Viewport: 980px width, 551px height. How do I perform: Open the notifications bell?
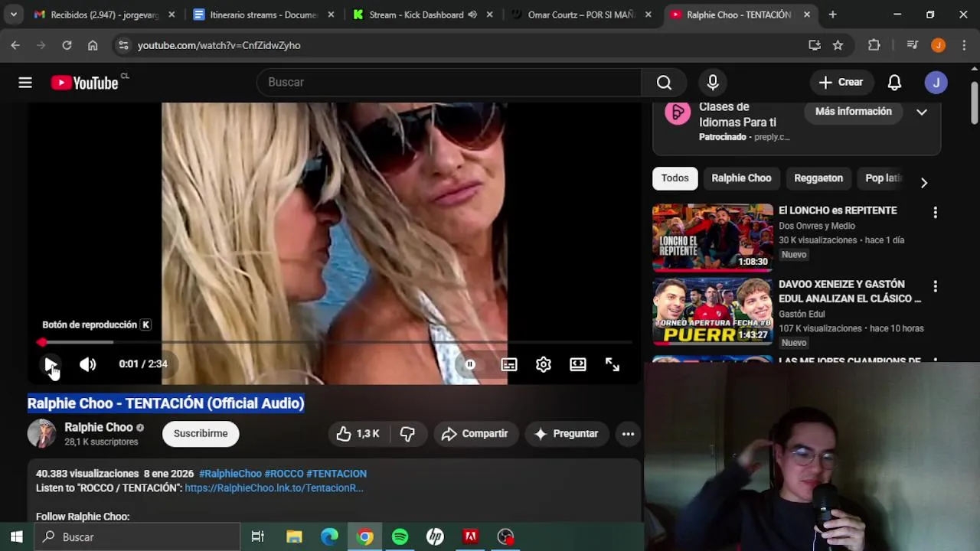894,82
